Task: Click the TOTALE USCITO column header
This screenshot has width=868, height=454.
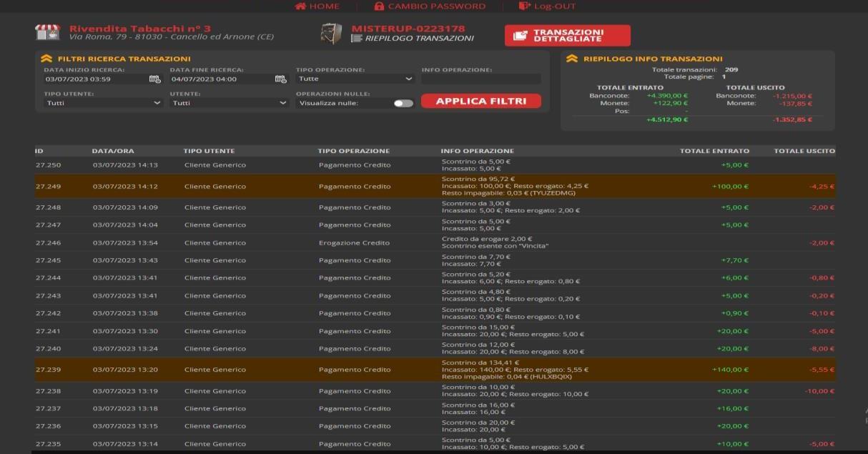Action: [804, 151]
